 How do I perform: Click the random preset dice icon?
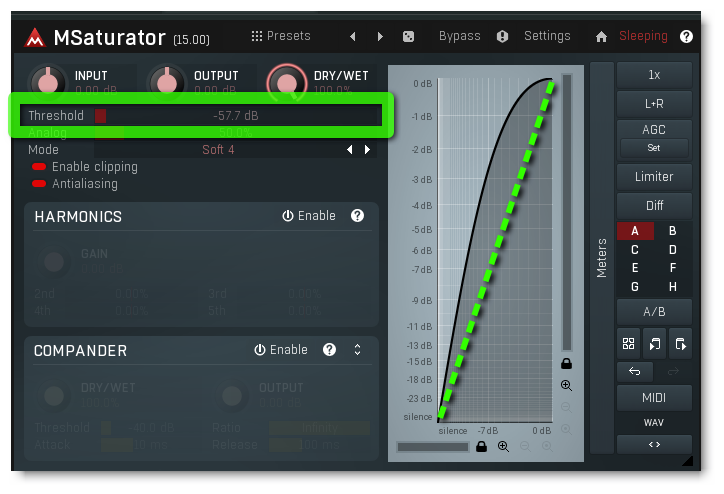tap(408, 36)
